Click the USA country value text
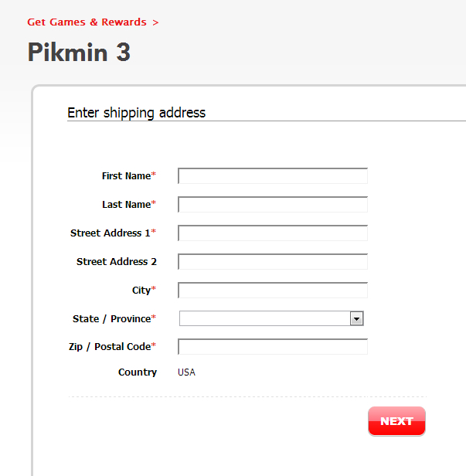This screenshot has width=466, height=476. click(x=186, y=372)
